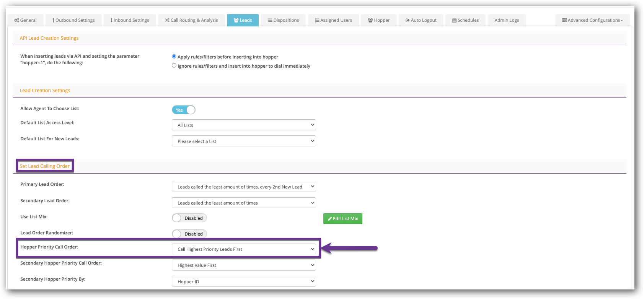Select Apply rules/filters before inserting option
This screenshot has height=299, width=644.
174,57
